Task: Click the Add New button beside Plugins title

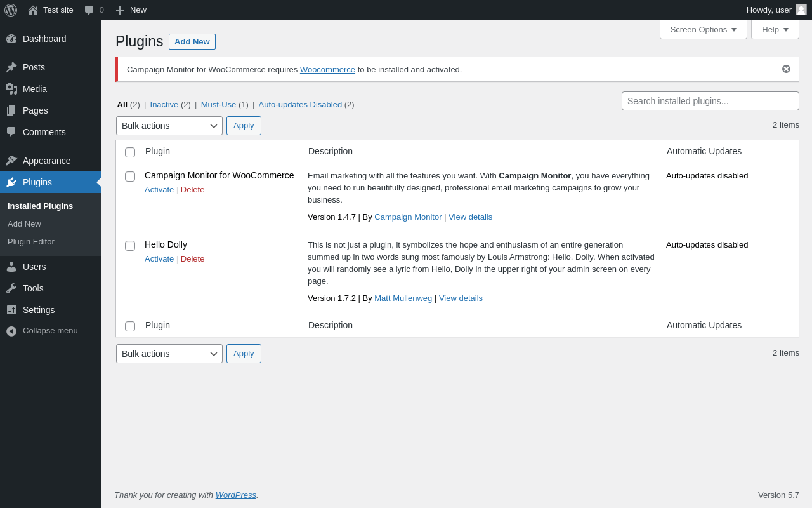Action: tap(192, 42)
